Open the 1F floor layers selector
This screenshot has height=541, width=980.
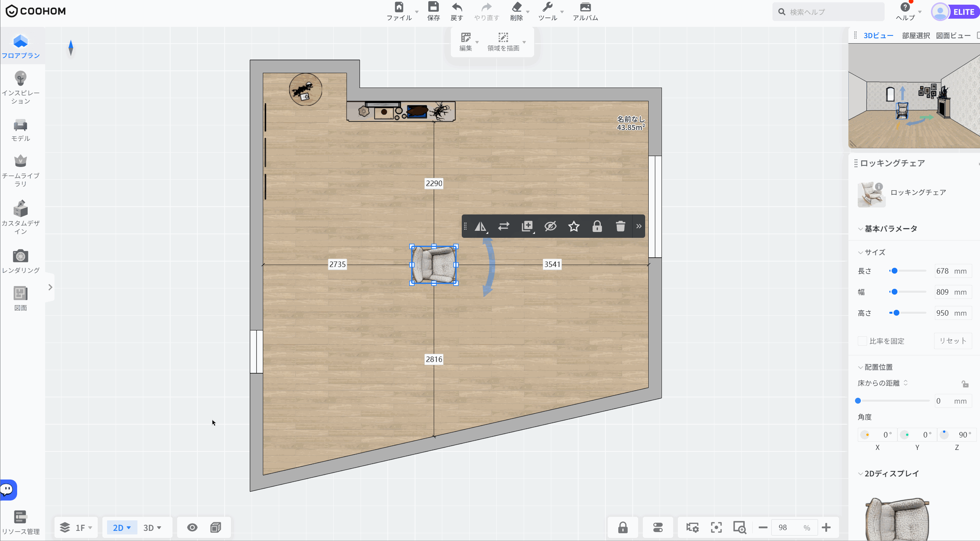pyautogui.click(x=76, y=528)
